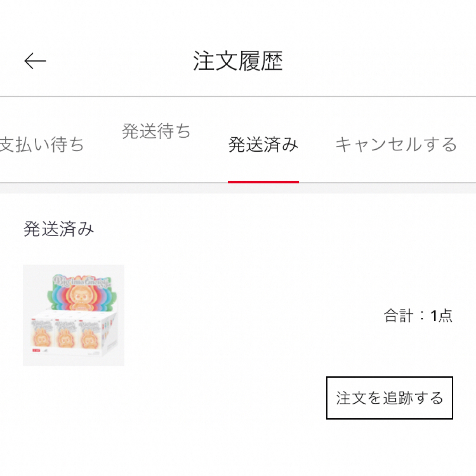Click the 注文履歴 page title
Image resolution: width=476 pixels, height=476 pixels.
point(238,61)
